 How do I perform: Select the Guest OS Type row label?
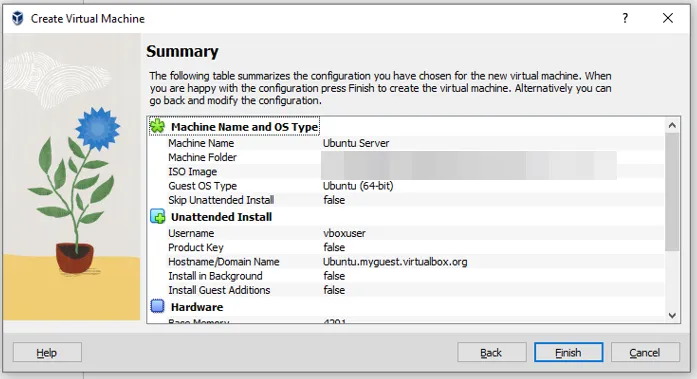(202, 186)
